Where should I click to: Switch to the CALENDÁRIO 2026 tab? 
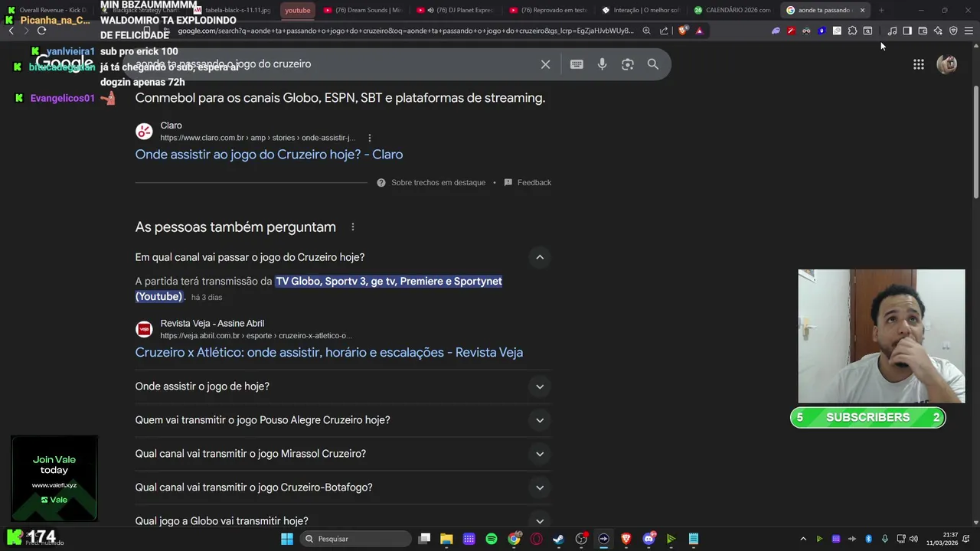733,10
